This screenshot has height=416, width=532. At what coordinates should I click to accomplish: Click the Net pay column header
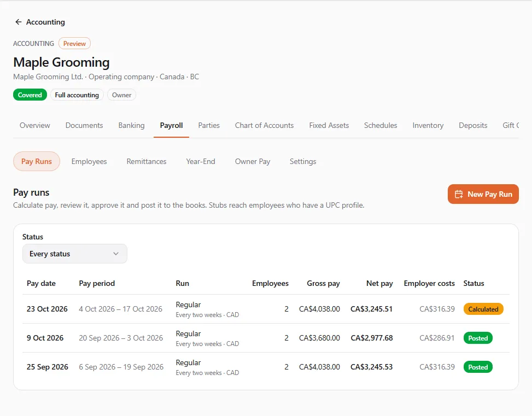pyautogui.click(x=379, y=283)
